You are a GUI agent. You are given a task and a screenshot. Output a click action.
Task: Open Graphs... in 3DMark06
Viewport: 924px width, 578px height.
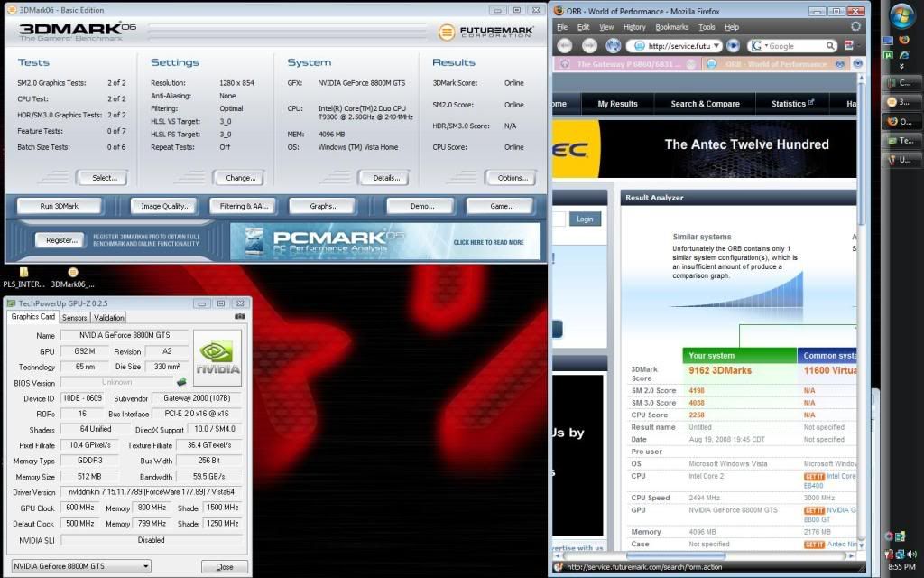pos(322,206)
